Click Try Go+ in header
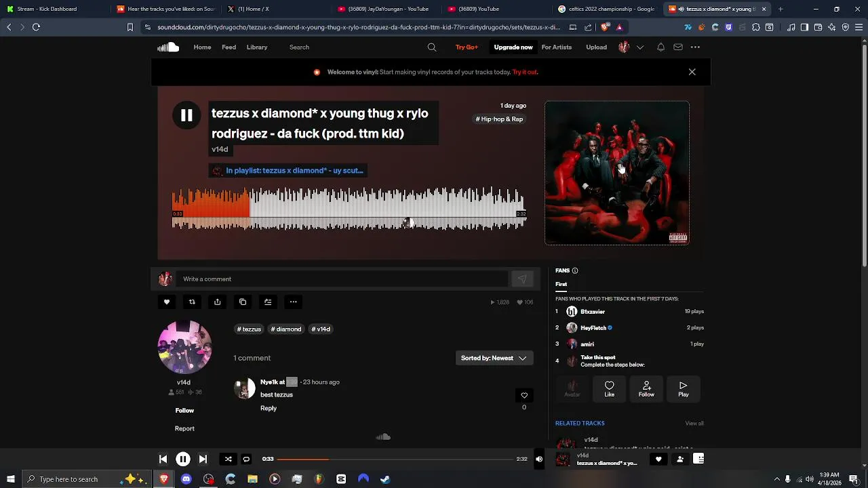868x488 pixels. 467,47
